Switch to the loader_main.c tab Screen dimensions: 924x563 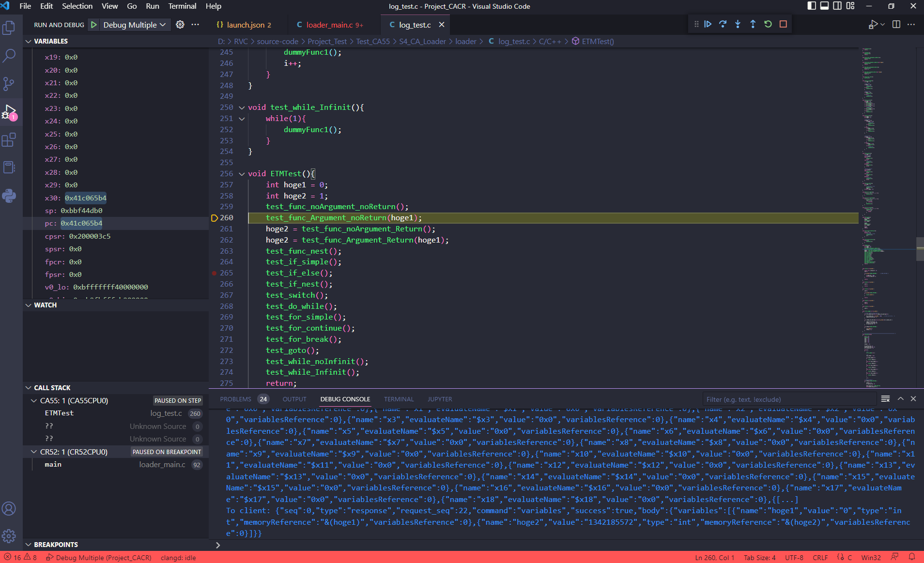click(329, 25)
